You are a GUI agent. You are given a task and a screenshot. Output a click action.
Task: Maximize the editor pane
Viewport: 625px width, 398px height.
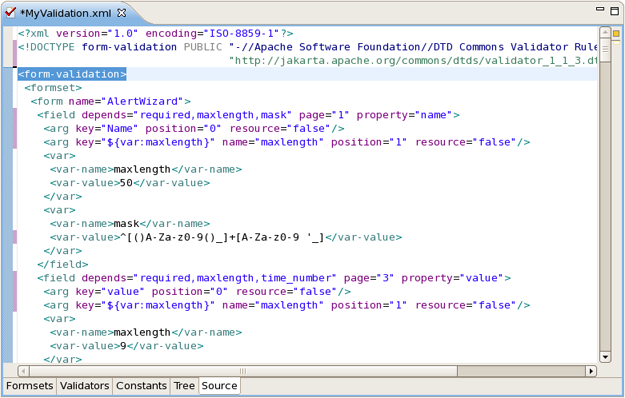pyautogui.click(x=615, y=11)
